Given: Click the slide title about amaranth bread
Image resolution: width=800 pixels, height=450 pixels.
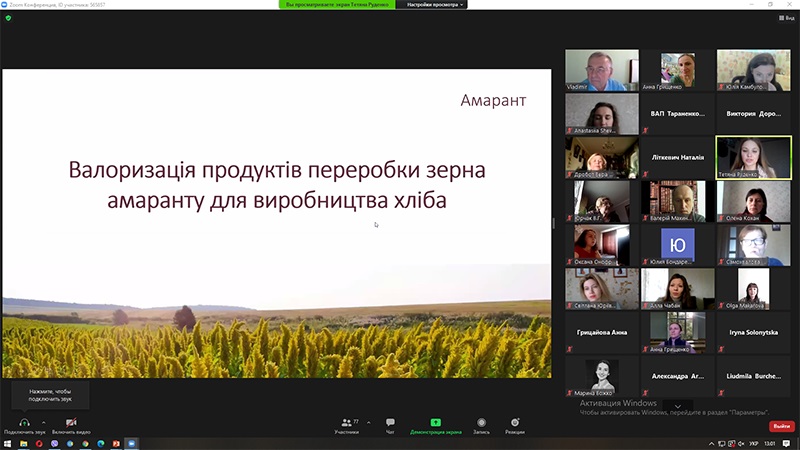Looking at the screenshot, I should click(x=277, y=185).
